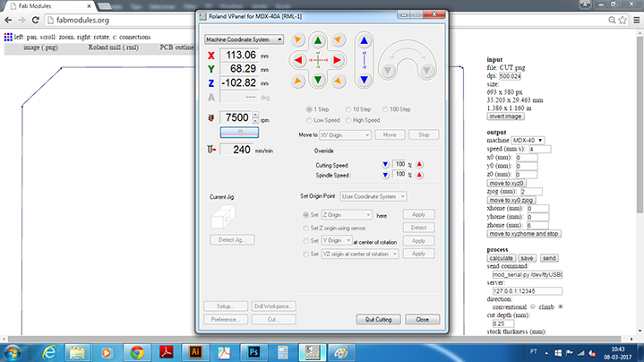Rotate A axis with right rotary arrow
Screen dimensions: 644x362
pos(426,71)
